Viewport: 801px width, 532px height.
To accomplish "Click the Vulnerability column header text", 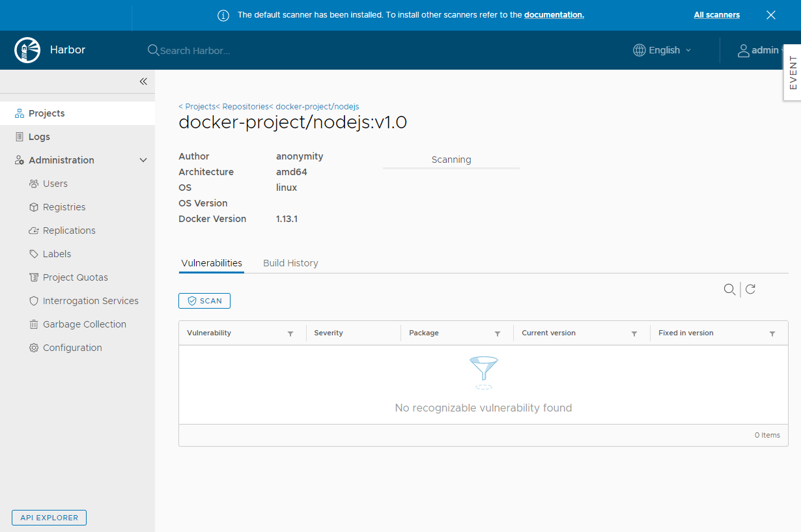I will 209,333.
